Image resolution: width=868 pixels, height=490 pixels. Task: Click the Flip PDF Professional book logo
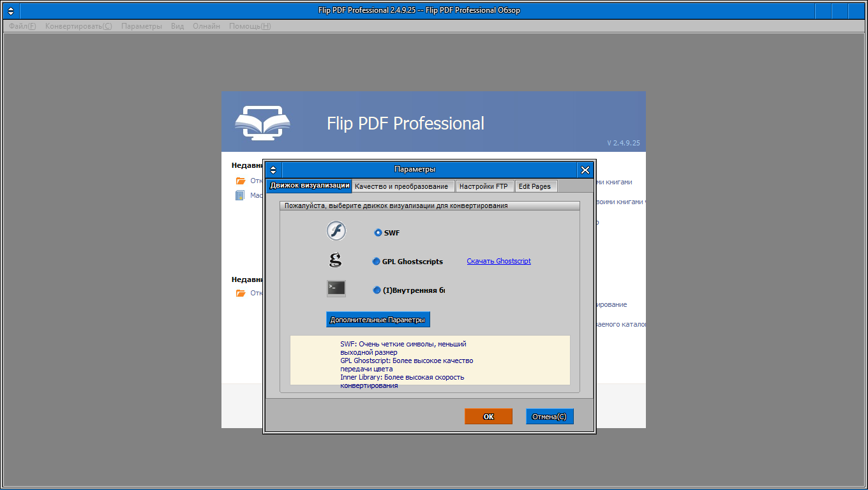pyautogui.click(x=262, y=122)
